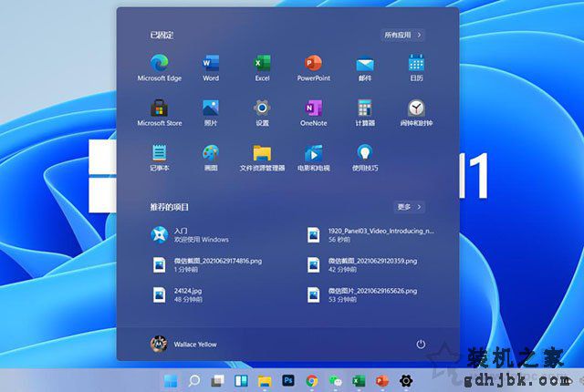Switch to Excel on the taskbar
This screenshot has width=584, height=392.
pos(359,380)
